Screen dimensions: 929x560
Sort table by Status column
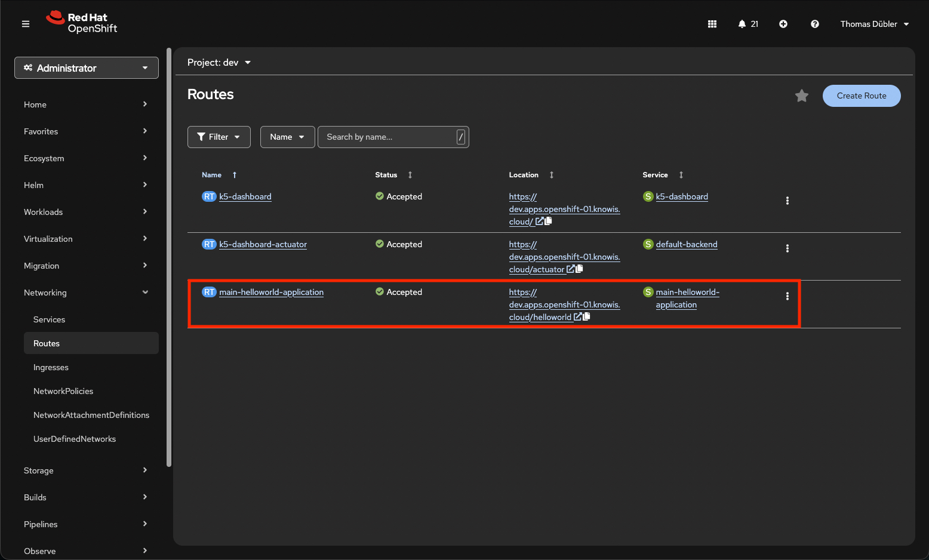pos(410,175)
